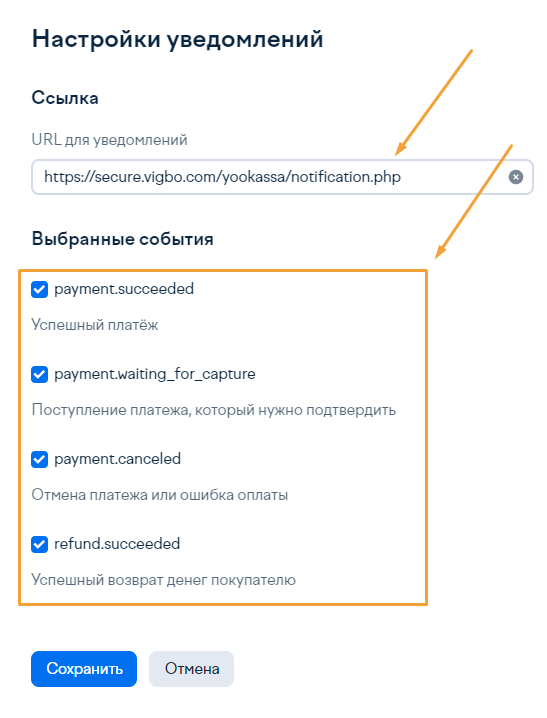Click the 'Настройки уведомлений' heading

[178, 39]
